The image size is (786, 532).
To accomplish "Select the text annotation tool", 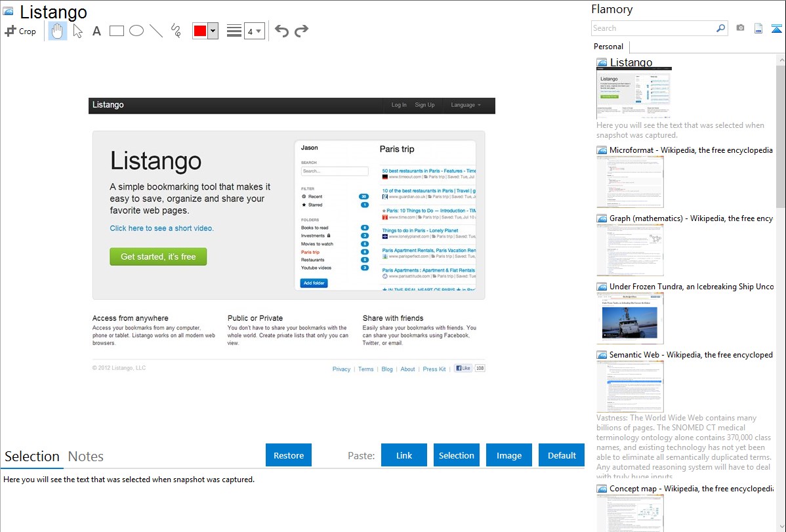I will pyautogui.click(x=96, y=31).
